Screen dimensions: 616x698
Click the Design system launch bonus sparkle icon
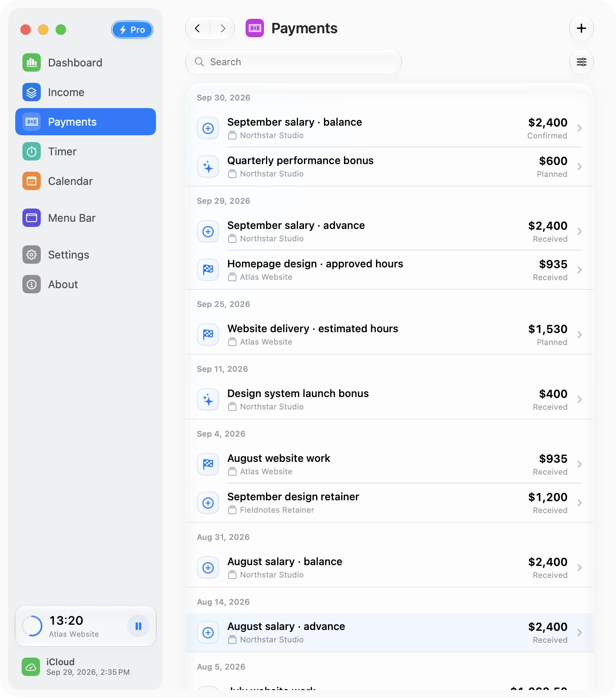click(x=208, y=399)
